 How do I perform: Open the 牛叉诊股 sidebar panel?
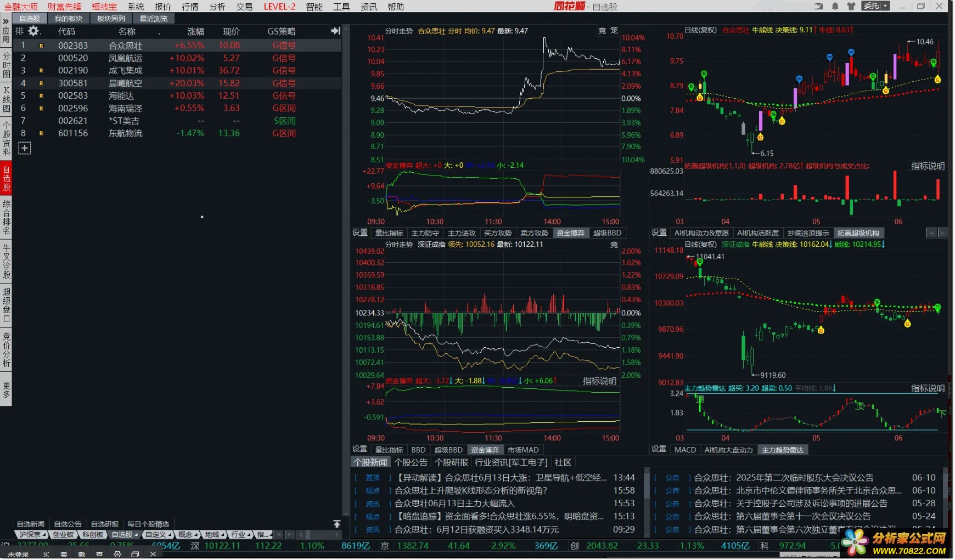[x=6, y=261]
